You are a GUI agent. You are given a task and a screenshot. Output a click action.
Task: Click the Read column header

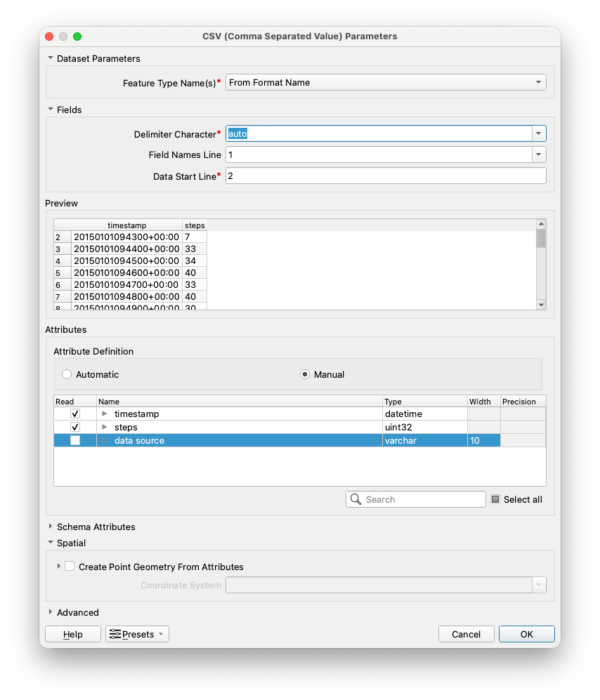[x=75, y=402]
